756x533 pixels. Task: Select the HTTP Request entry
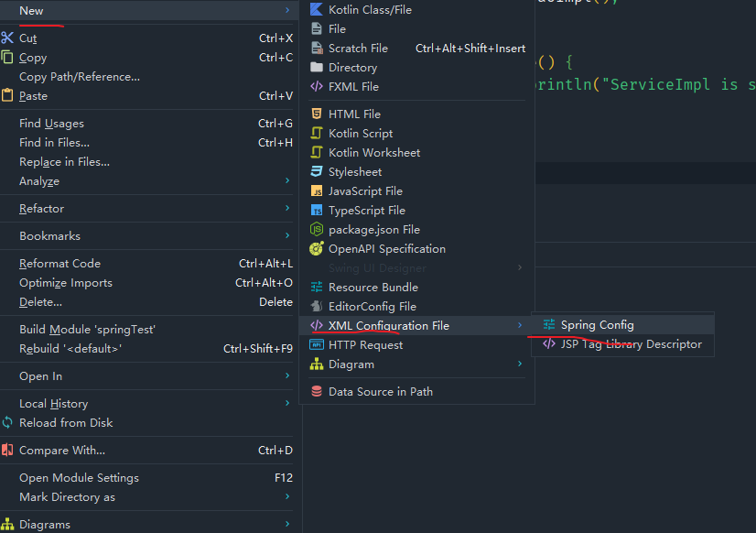coord(365,344)
